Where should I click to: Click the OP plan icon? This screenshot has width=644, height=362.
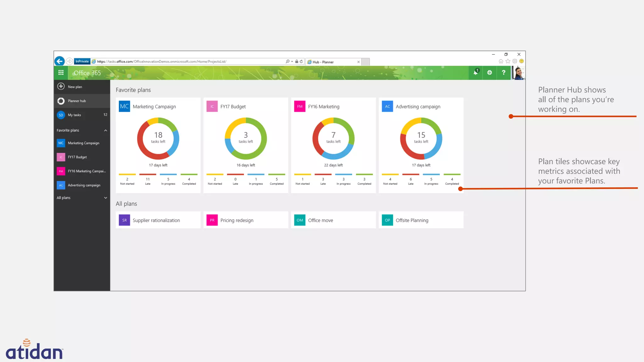coord(387,220)
